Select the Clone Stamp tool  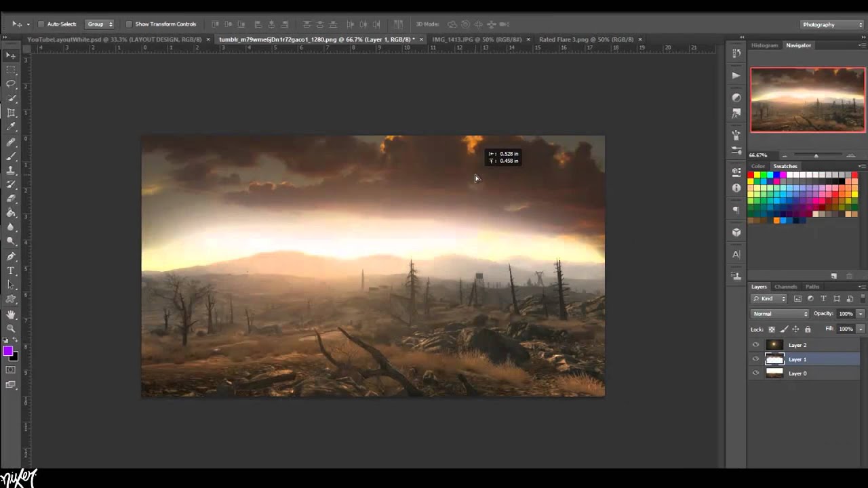tap(11, 171)
